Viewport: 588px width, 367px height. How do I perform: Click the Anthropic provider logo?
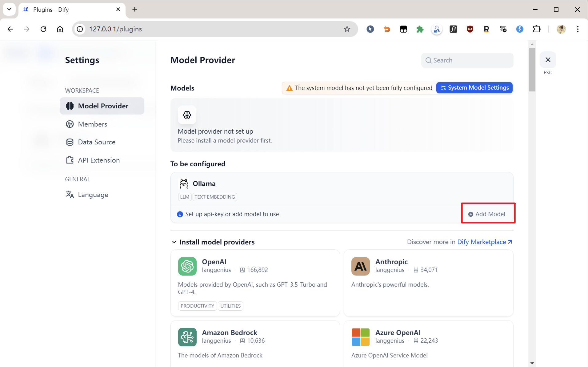pyautogui.click(x=360, y=266)
